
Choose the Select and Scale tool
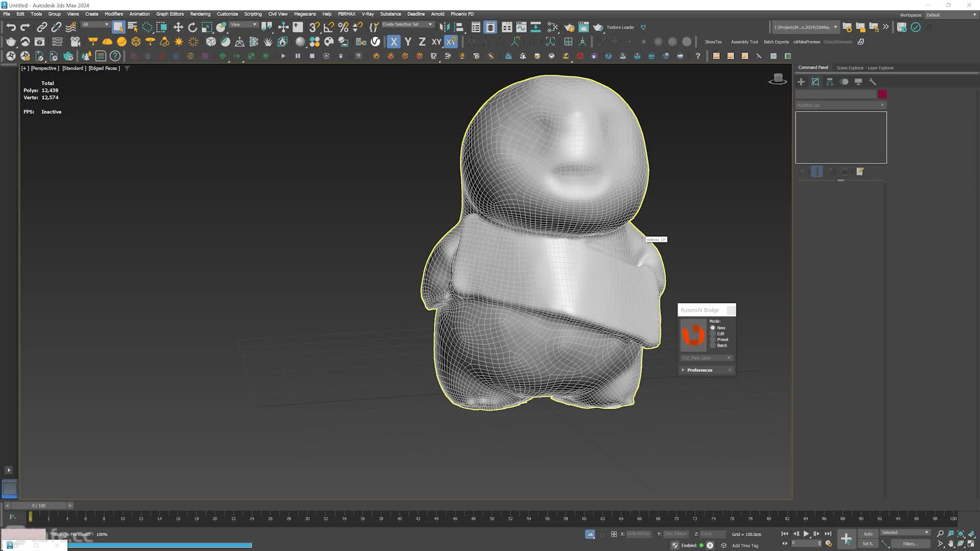207,27
